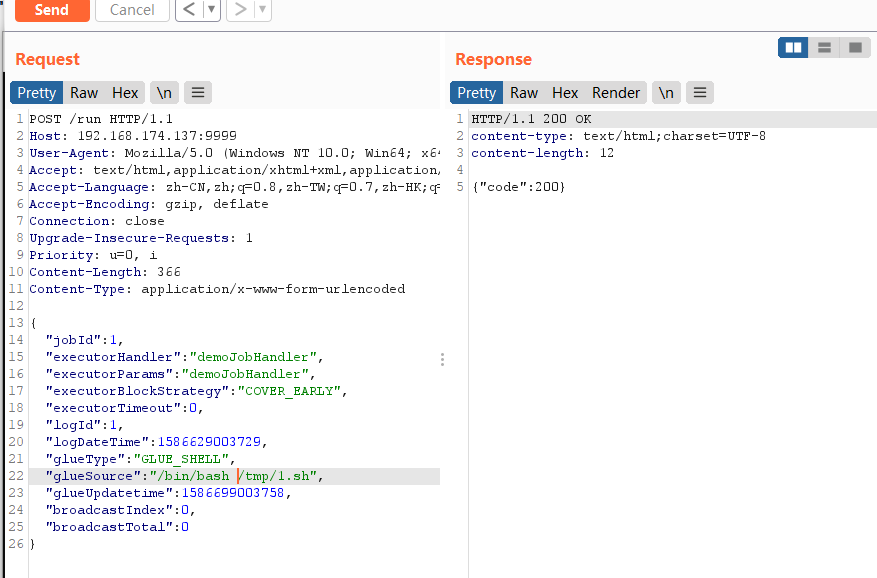Image resolution: width=877 pixels, height=578 pixels.
Task: Click the response content-type text/html;charset=UTF-8 value
Action: pos(675,136)
